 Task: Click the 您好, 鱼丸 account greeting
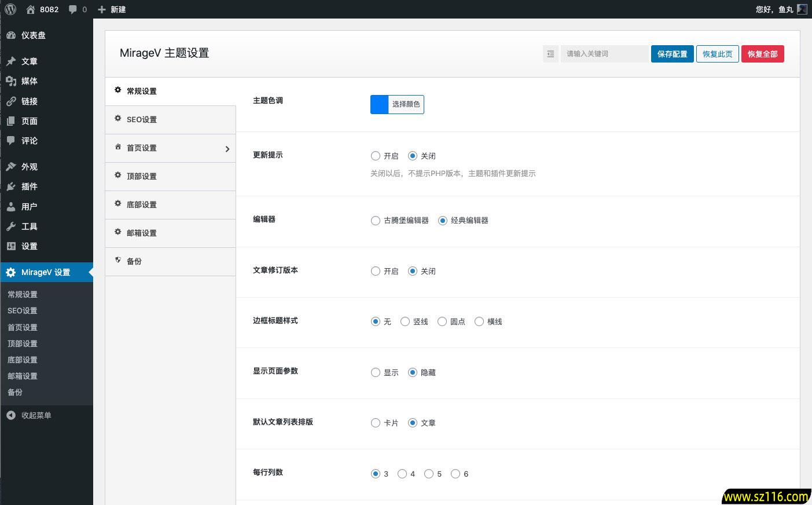tap(774, 9)
